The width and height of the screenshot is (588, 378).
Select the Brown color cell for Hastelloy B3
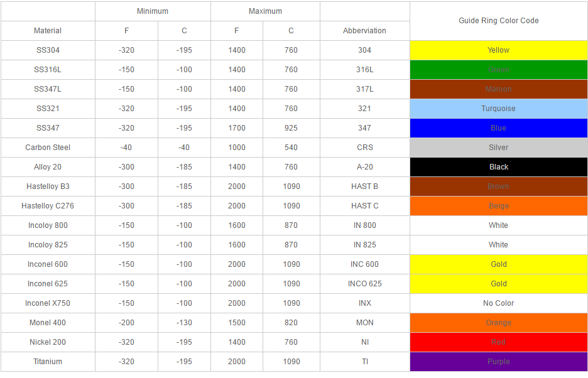pos(498,186)
